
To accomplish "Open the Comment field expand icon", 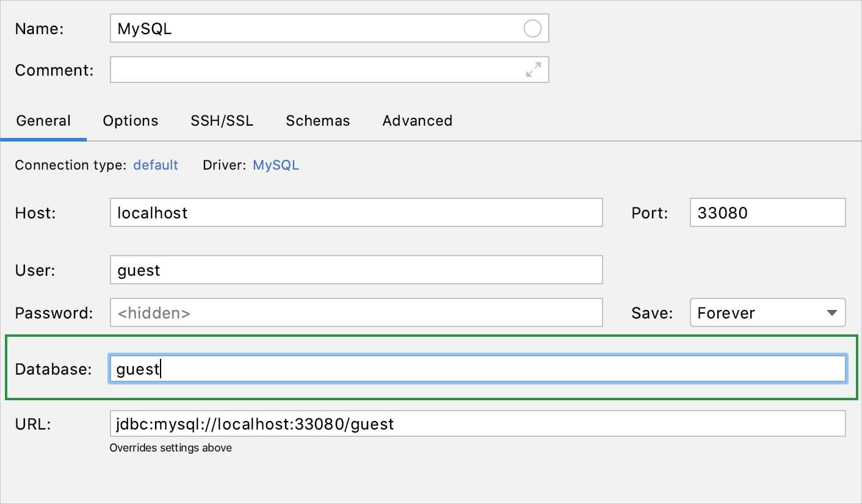I will 533,69.
